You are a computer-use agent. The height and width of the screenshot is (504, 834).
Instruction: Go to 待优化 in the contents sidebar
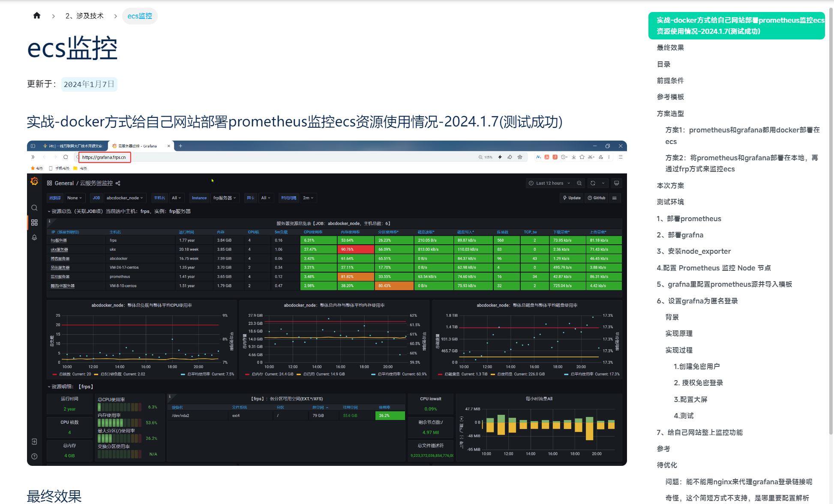tap(667, 465)
